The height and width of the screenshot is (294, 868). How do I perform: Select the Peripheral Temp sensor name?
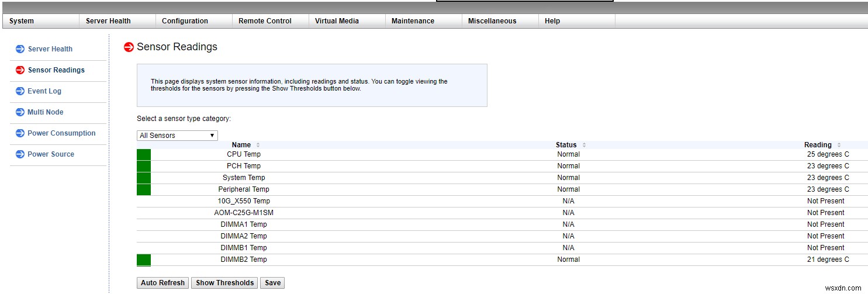(x=244, y=189)
